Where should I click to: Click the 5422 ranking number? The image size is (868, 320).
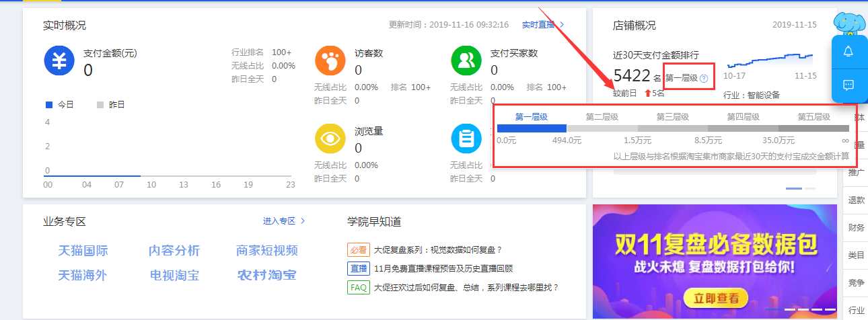[x=632, y=75]
